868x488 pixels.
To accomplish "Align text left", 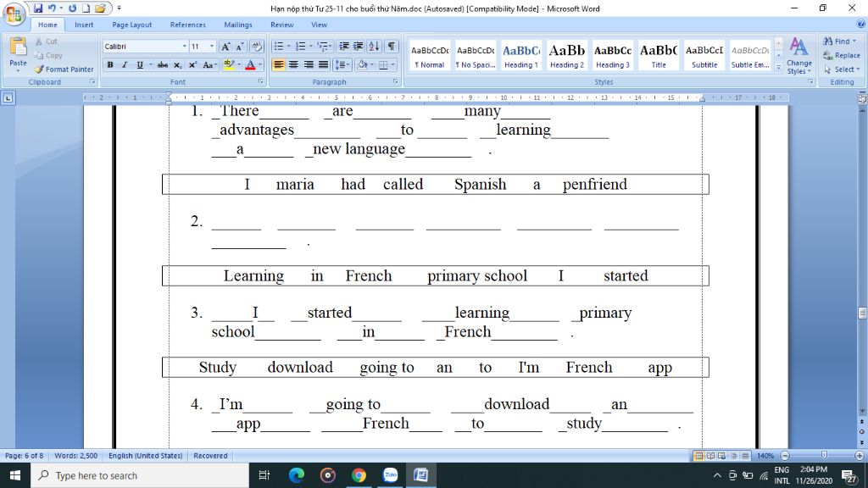I will pos(278,64).
